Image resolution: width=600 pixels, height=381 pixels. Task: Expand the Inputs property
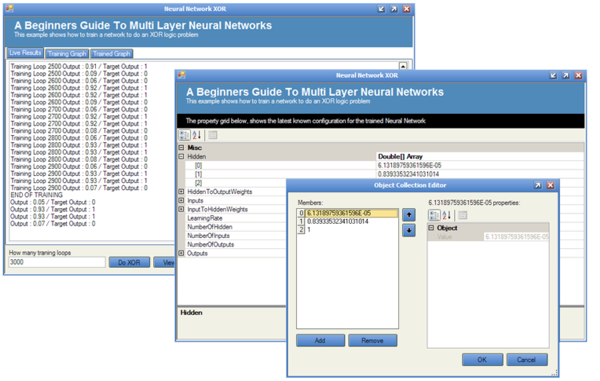181,200
